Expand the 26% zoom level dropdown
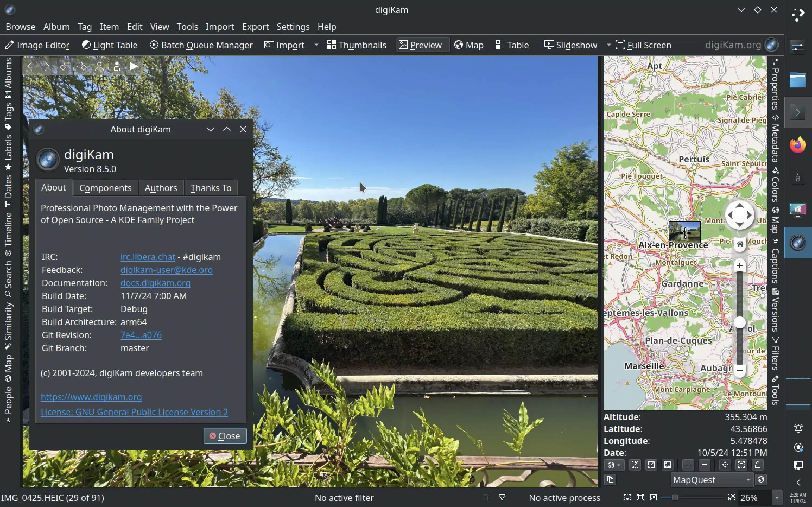 777,498
